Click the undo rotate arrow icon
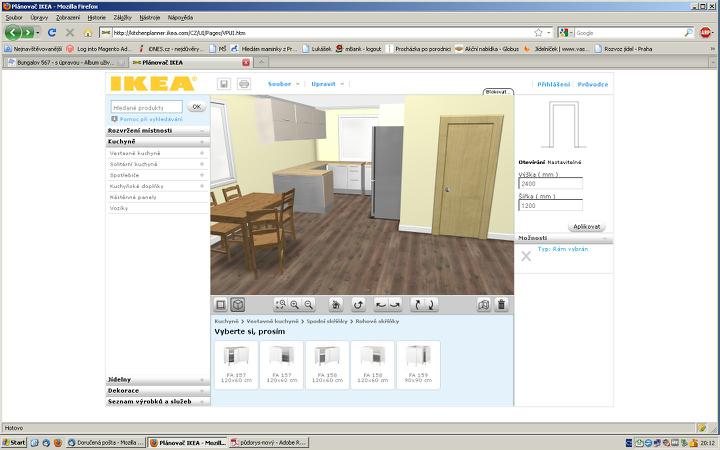Screen dimensions: 720x450 [359, 304]
